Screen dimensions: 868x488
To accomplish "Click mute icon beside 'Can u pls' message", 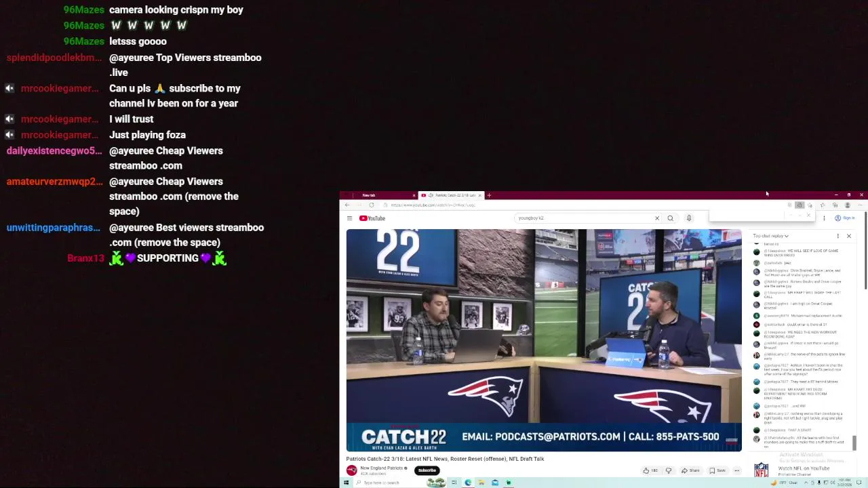I will click(x=9, y=89).
